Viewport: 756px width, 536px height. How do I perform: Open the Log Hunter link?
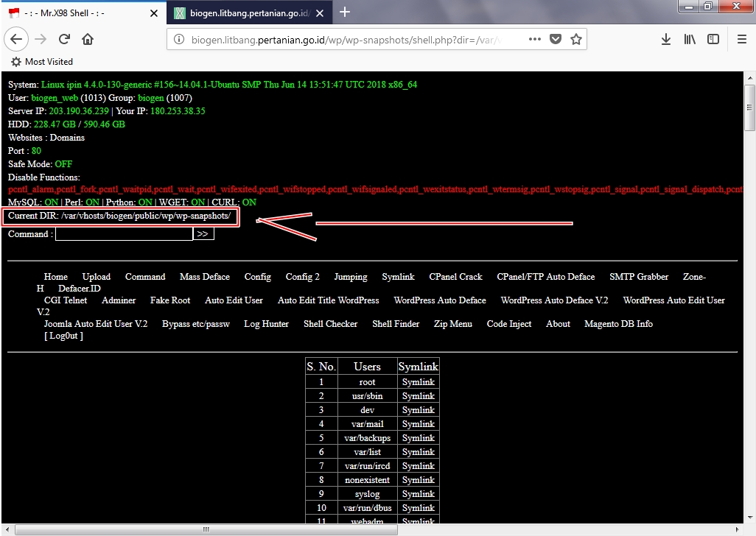(266, 324)
